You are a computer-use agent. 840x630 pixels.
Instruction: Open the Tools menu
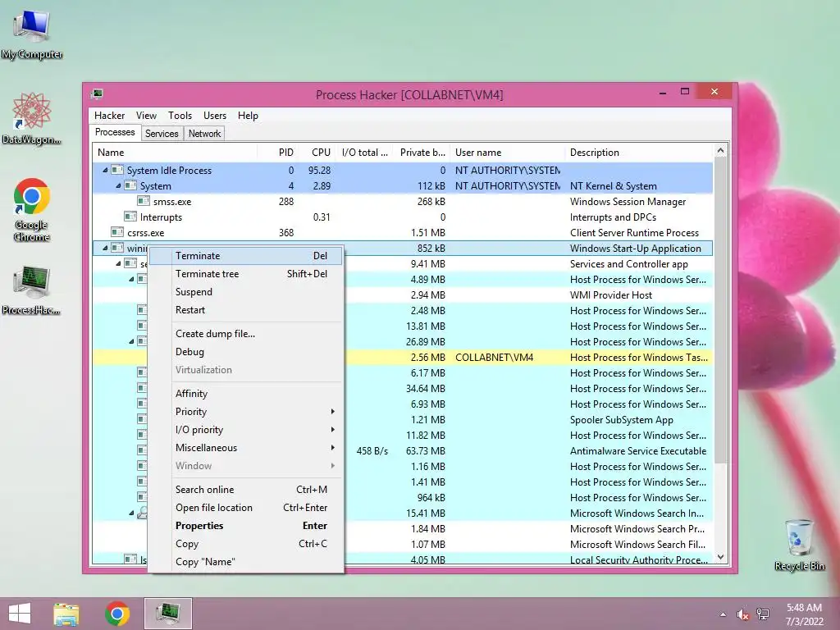[180, 115]
